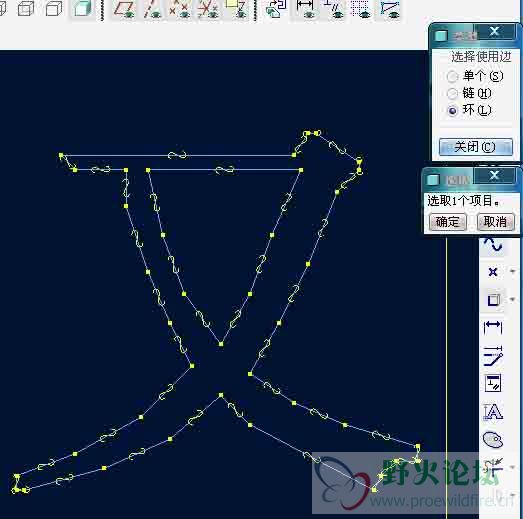Click the trim tool icon

click(x=493, y=467)
